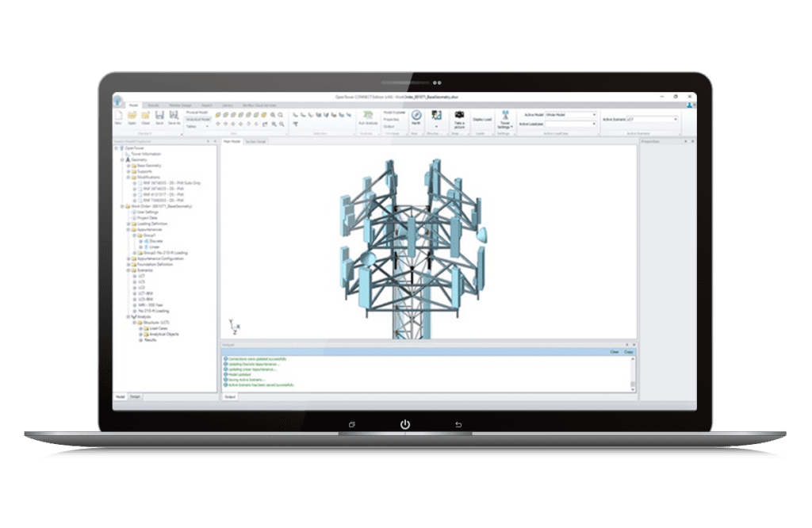
Task: Click the Output panel vertical scrollbar
Action: [x=632, y=373]
